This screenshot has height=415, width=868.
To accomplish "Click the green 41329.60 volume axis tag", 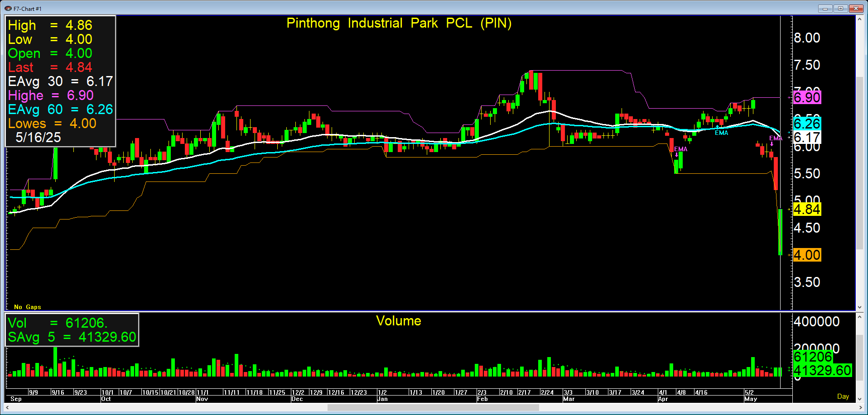I will click(x=822, y=370).
